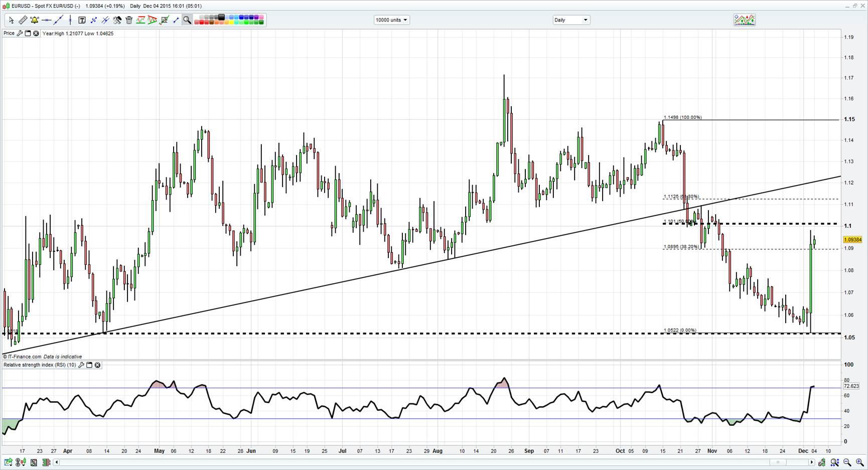Pick the black color swatch
868x470 pixels.
(222, 18)
